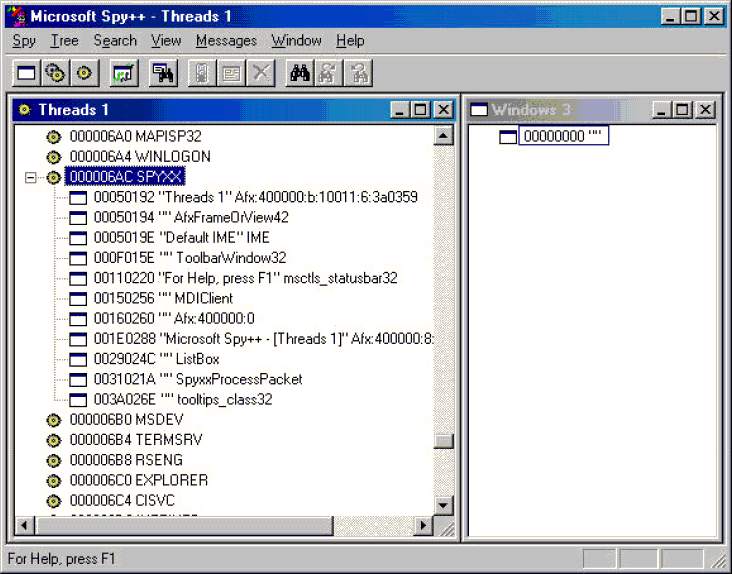Click the Find Previous toolbar icon
This screenshot has width=732, height=574.
tap(358, 73)
